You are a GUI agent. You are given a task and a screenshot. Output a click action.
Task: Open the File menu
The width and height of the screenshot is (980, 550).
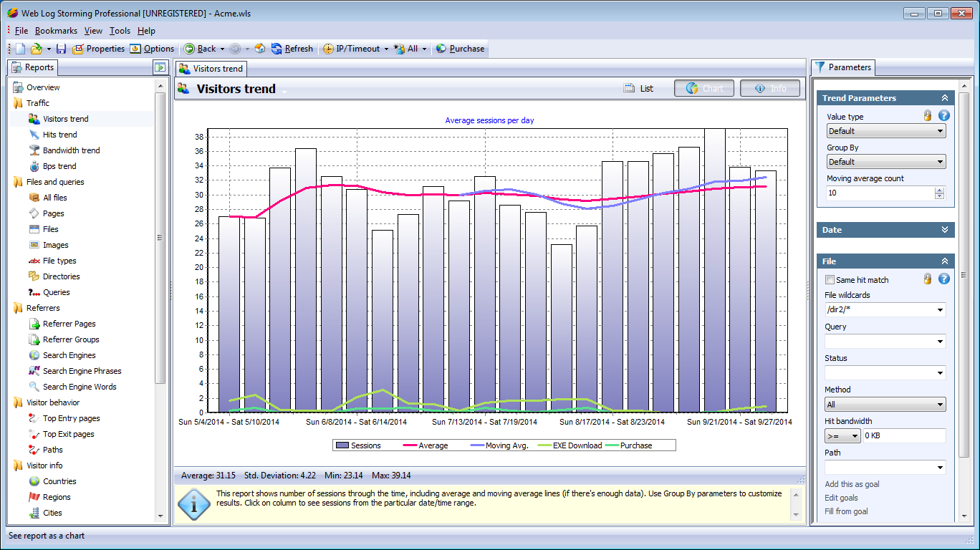(21, 31)
